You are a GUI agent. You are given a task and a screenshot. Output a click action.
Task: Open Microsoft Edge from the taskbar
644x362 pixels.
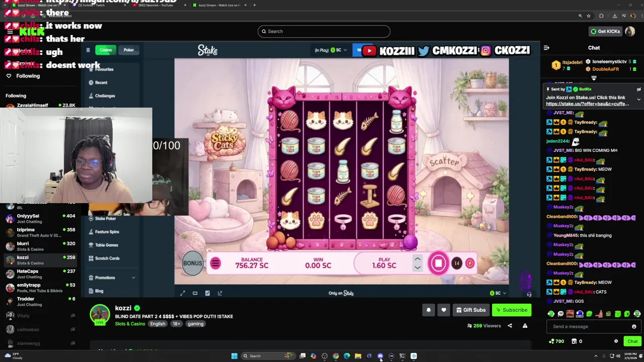(347, 356)
